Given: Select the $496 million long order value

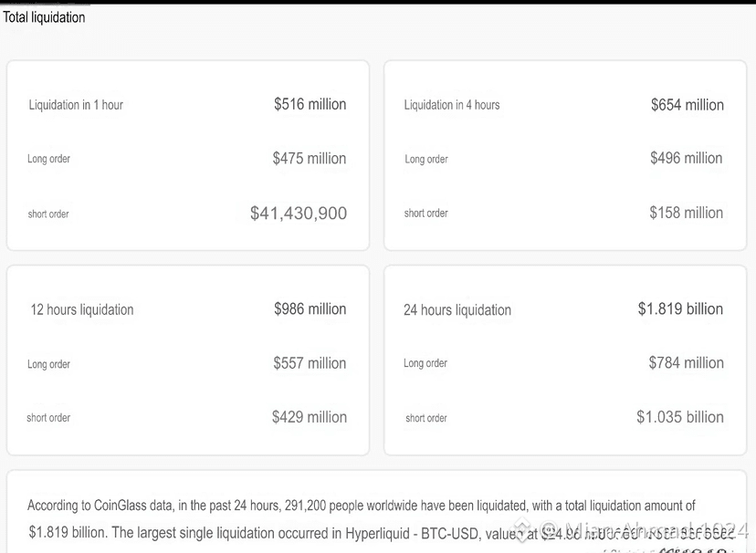Looking at the screenshot, I should 686,158.
